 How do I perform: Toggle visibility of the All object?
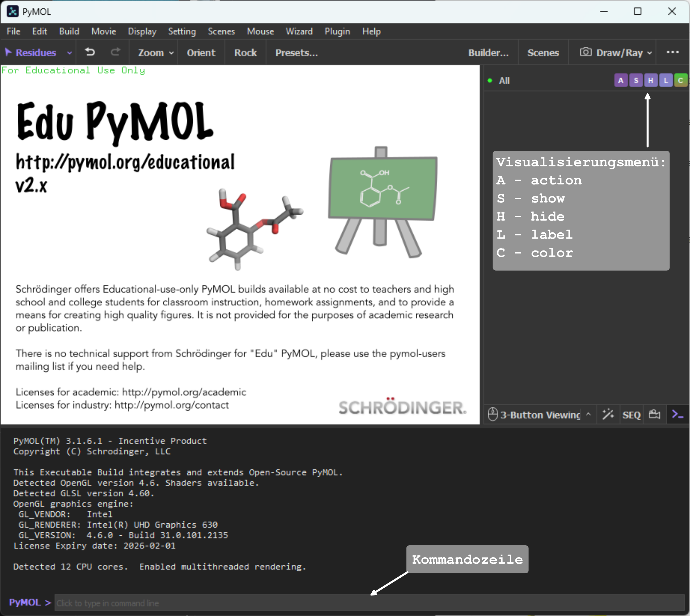(x=490, y=81)
